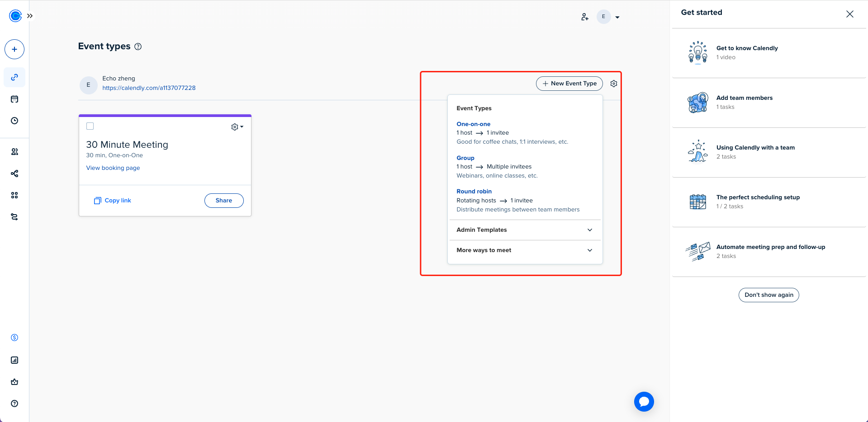Click the Echo zheng E avatar
The image size is (868, 422).
click(x=88, y=85)
